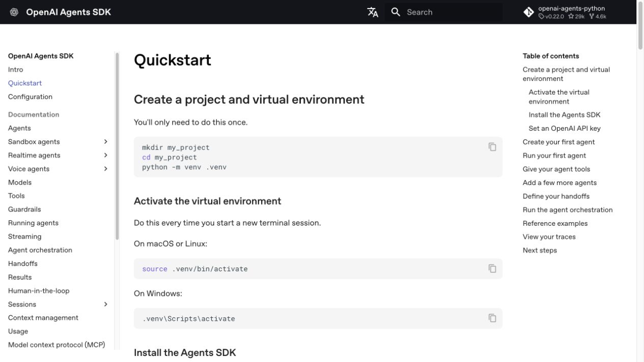Jump to Set an OpenAI API key
Image resolution: width=644 pixels, height=362 pixels.
coord(565,128)
